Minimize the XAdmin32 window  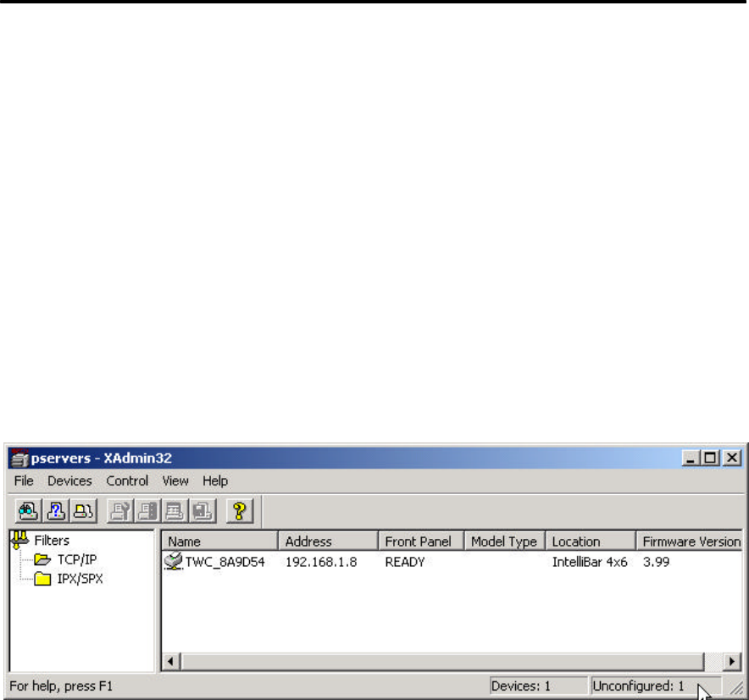[691, 458]
